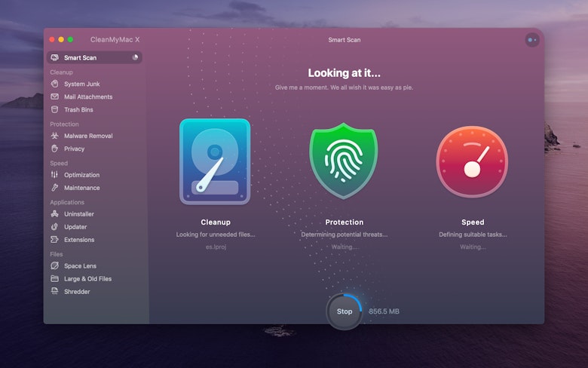Screen dimensions: 588x368
Task: Open the Privacy hand icon
Action: click(x=55, y=149)
